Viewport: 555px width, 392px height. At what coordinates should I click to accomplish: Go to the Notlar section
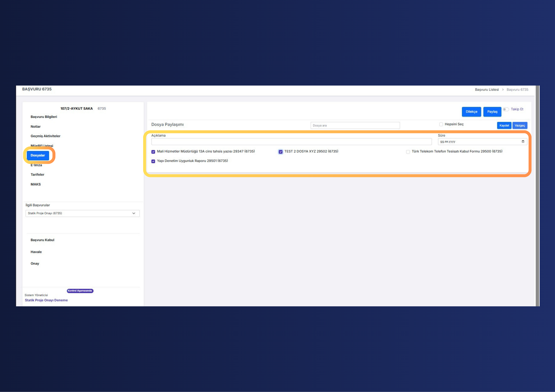pos(36,127)
